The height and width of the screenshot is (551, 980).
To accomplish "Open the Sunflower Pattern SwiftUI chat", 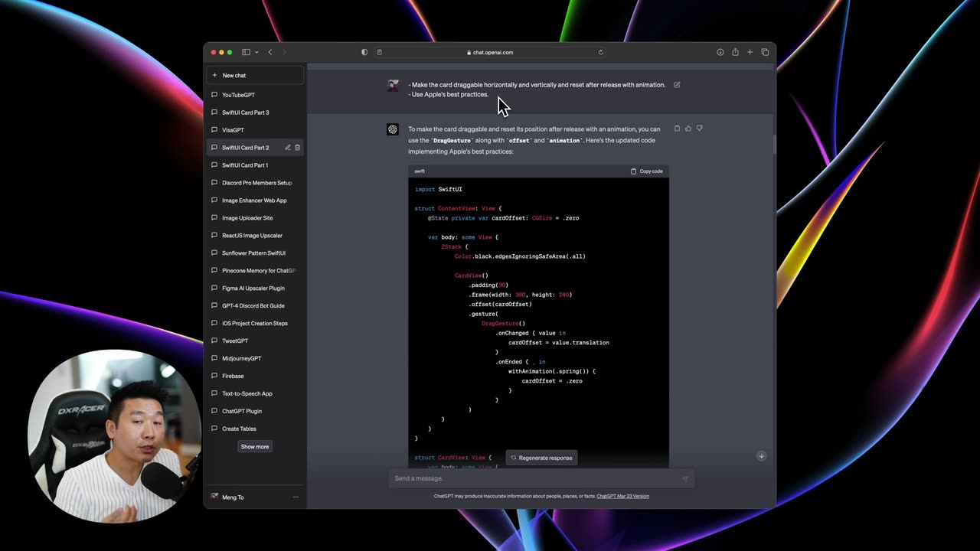I will (x=256, y=253).
